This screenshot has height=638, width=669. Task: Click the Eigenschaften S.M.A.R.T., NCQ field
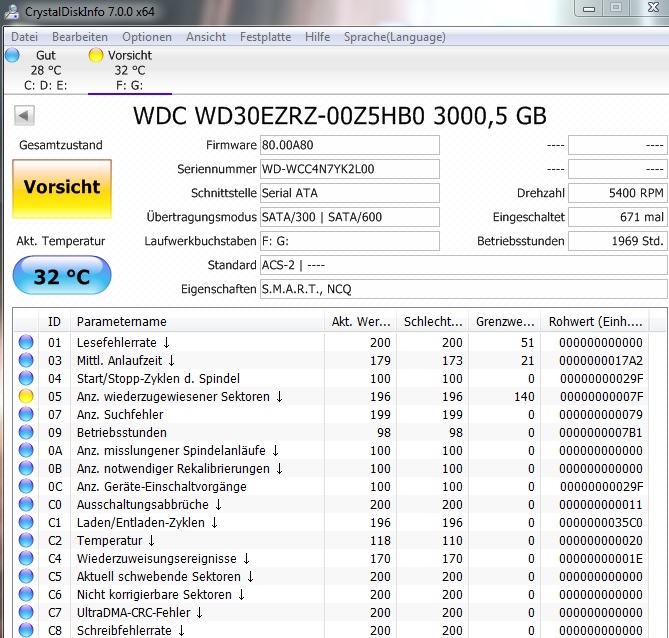(463, 289)
